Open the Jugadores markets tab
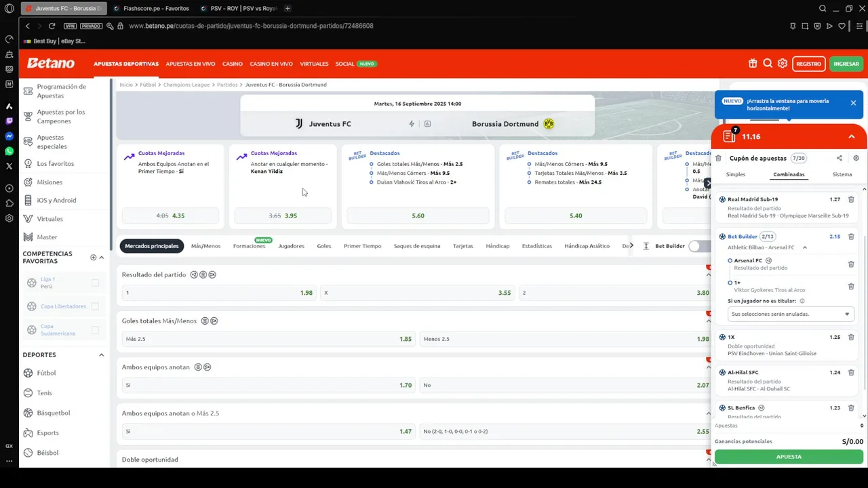Screen dimensions: 868x488 (292, 246)
